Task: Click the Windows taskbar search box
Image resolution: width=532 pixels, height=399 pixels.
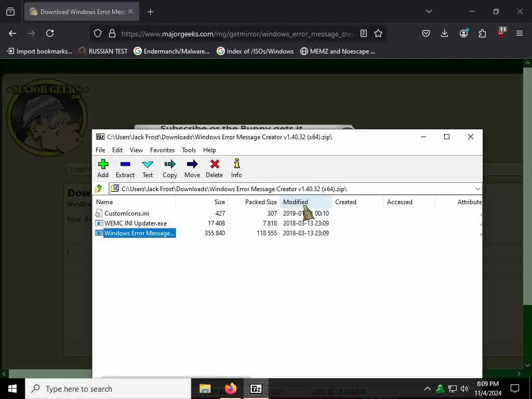Action: click(x=108, y=389)
